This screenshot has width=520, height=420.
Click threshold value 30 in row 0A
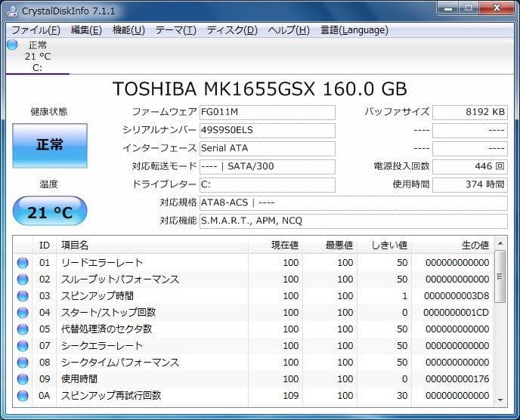click(x=402, y=396)
